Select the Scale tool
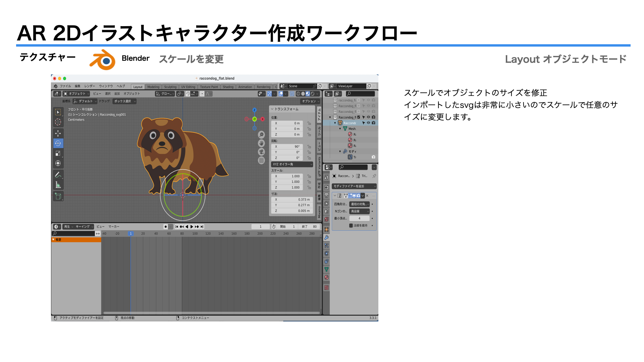Viewport: 644px width, 362px height. coord(58,154)
